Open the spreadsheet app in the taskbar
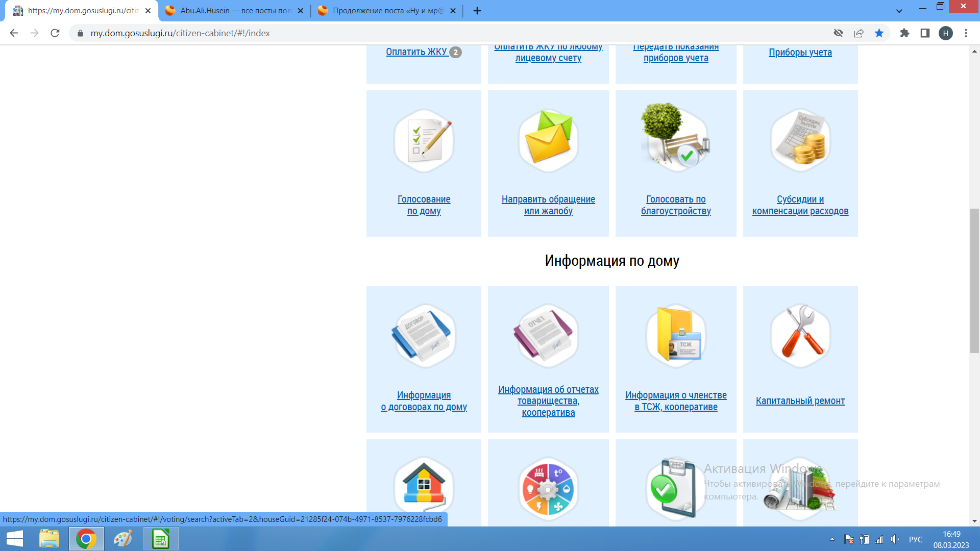The image size is (980, 551). tap(161, 539)
